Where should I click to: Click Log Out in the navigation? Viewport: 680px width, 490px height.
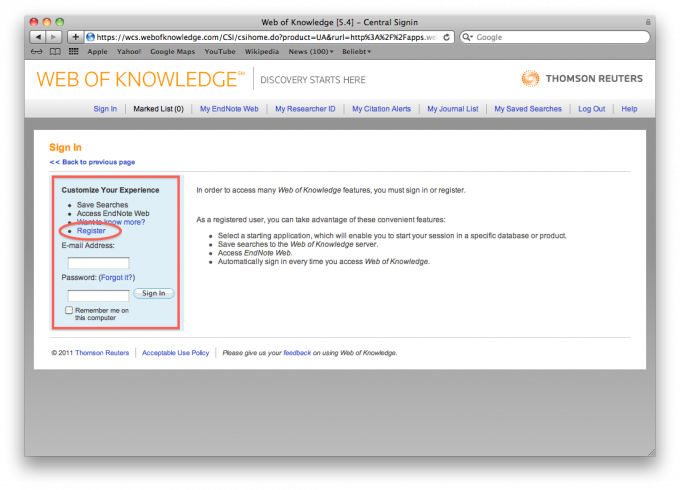pyautogui.click(x=592, y=109)
